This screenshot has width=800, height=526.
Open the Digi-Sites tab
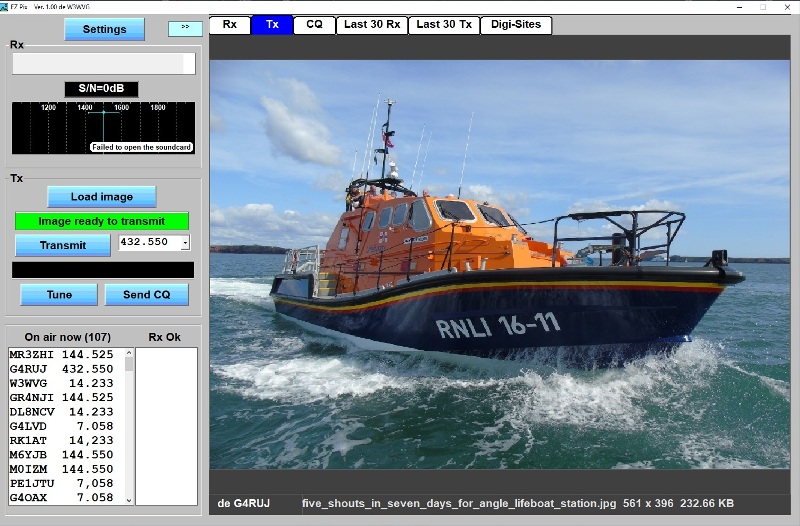click(x=516, y=24)
